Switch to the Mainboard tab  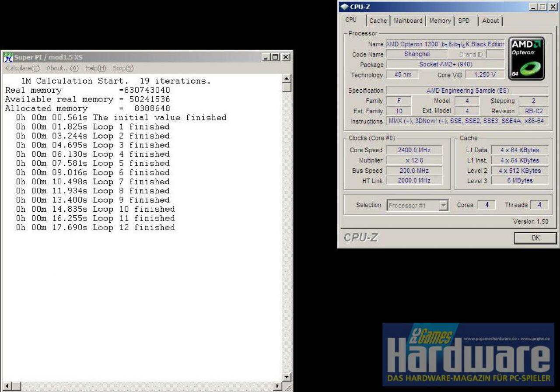(x=408, y=21)
